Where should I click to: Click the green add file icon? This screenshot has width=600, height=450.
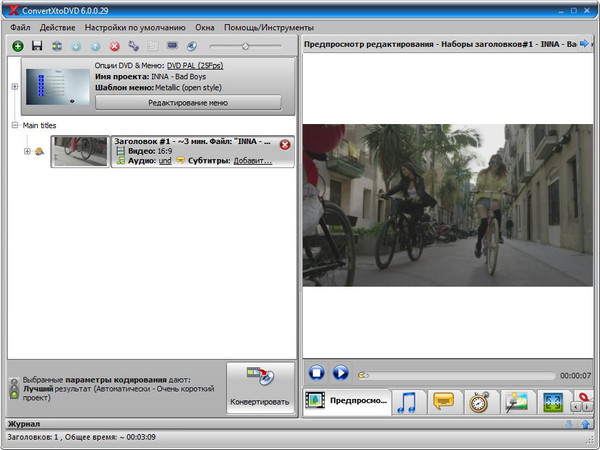point(18,46)
